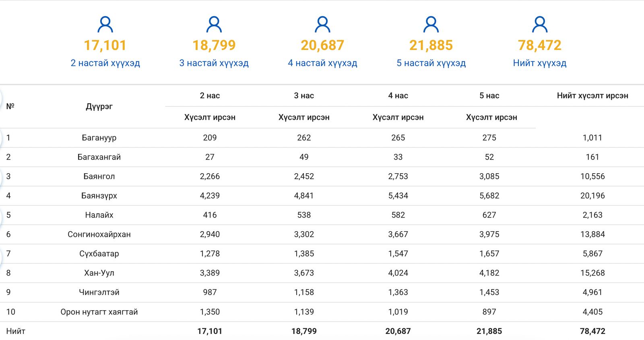Click the person icon above 18,799

(214, 24)
